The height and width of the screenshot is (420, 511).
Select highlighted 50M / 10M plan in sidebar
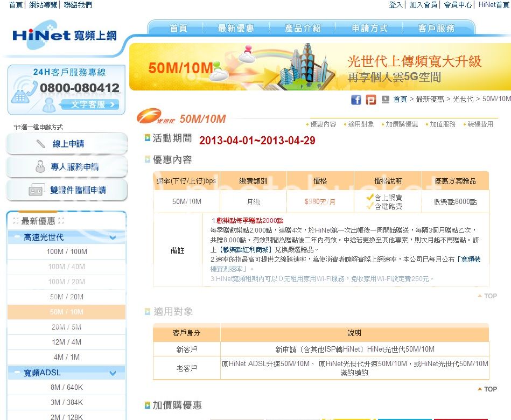pyautogui.click(x=66, y=312)
